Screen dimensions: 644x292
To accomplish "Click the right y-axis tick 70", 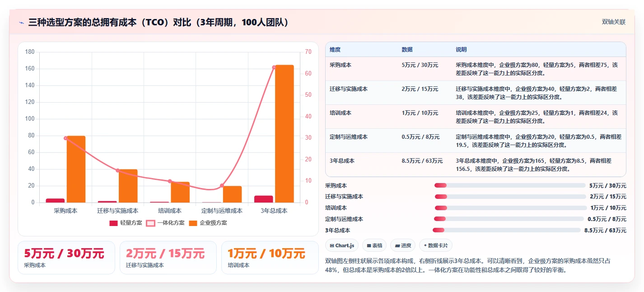I will pyautogui.click(x=308, y=52).
